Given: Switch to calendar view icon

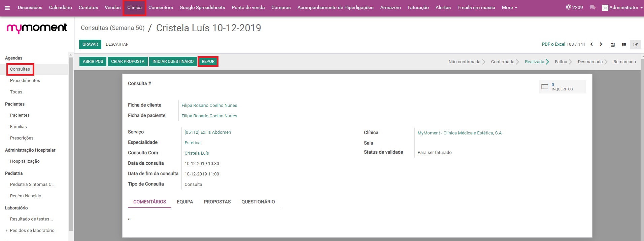Looking at the screenshot, I should (613, 44).
